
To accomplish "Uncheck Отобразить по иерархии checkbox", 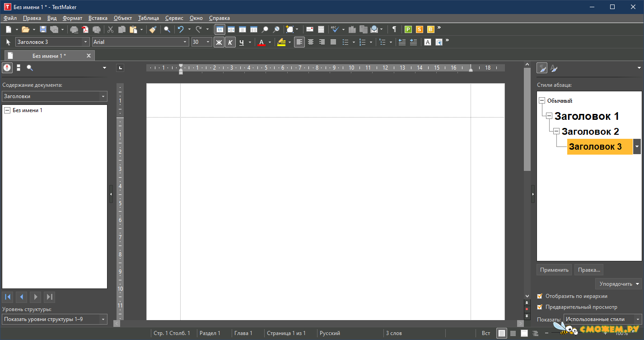I will (x=540, y=296).
